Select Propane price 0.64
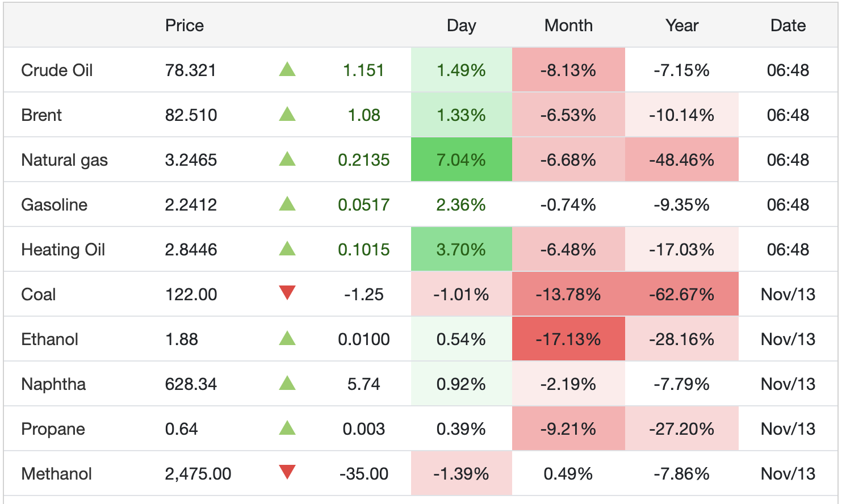 182,429
